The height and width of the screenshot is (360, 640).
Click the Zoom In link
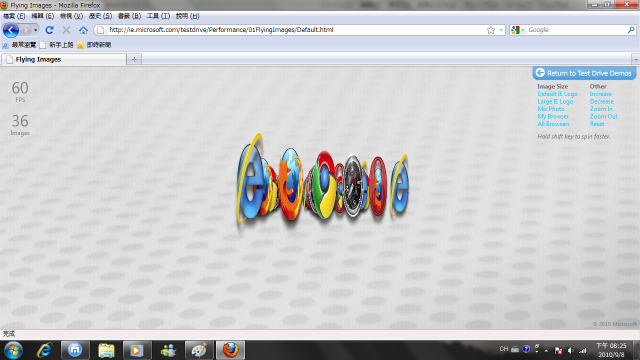pyautogui.click(x=601, y=109)
